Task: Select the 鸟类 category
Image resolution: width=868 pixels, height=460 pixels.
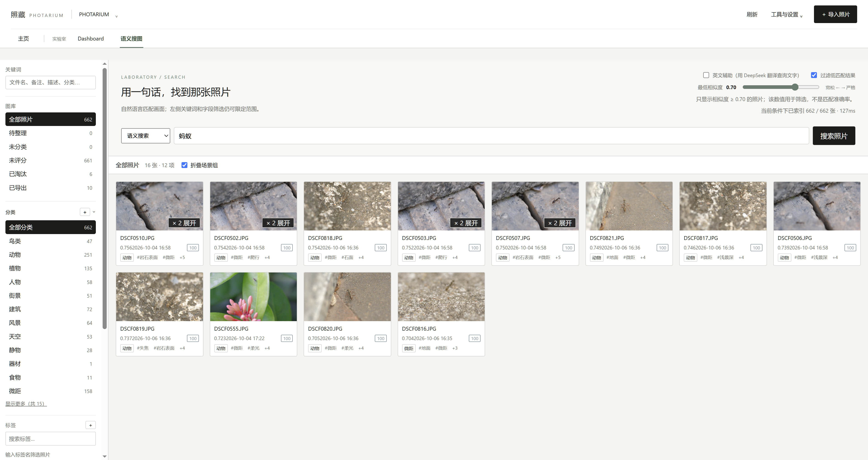Action: 51,241
